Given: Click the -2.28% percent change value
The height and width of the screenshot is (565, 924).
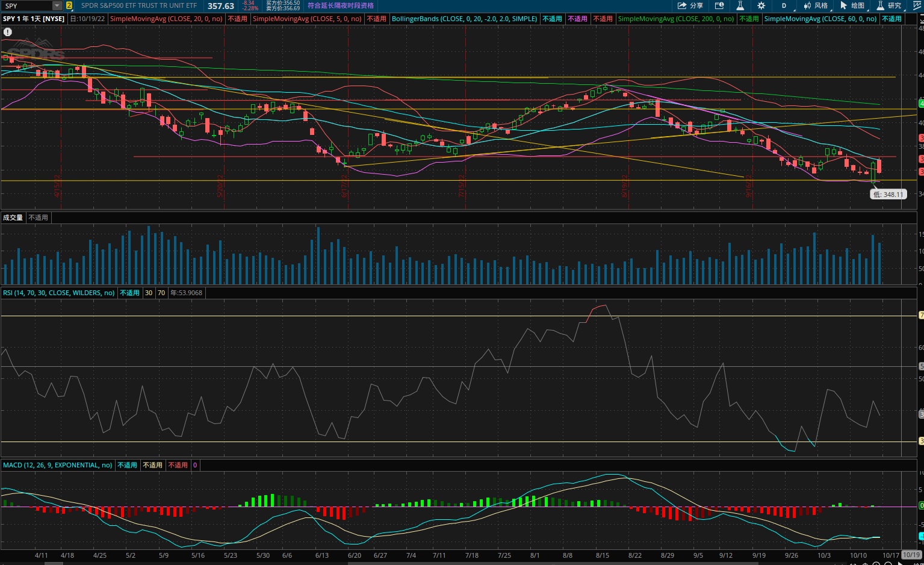Looking at the screenshot, I should point(250,8).
